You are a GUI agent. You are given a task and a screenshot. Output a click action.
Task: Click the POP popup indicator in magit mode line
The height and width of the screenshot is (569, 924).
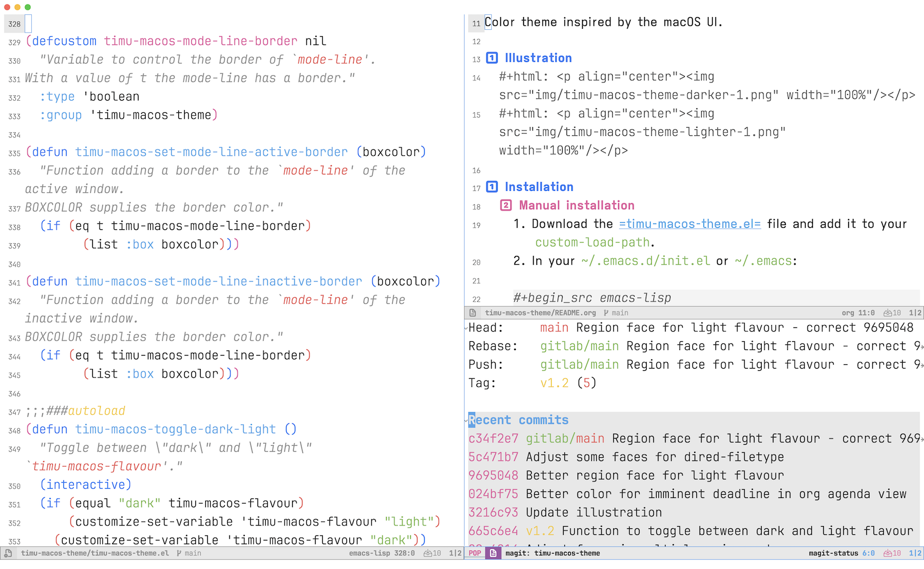(x=475, y=553)
